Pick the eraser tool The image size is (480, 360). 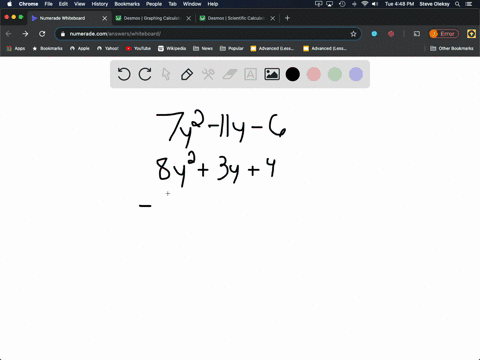229,74
